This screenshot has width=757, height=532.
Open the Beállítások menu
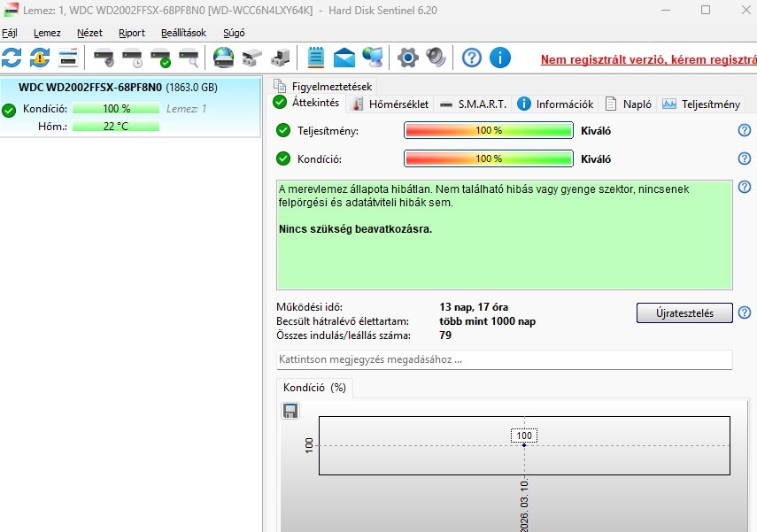(x=183, y=33)
